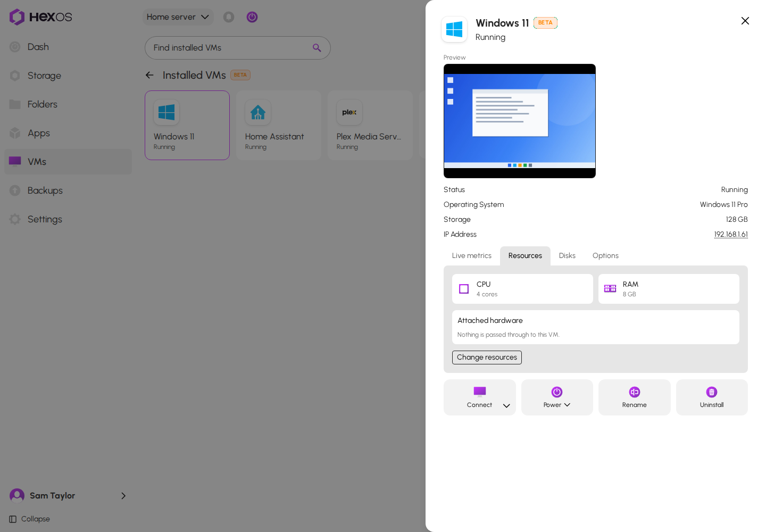Open the Disks tab
The width and height of the screenshot is (766, 532).
567,256
